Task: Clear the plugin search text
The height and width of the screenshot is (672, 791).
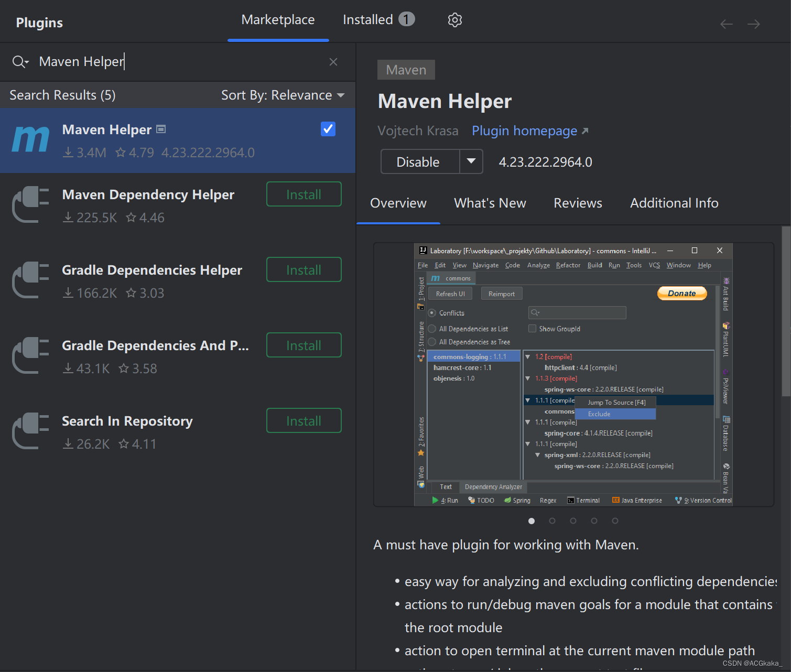Action: click(333, 62)
